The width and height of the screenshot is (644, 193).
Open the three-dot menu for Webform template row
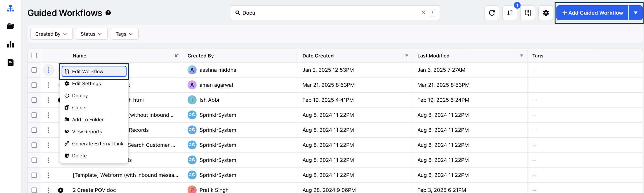[49, 175]
